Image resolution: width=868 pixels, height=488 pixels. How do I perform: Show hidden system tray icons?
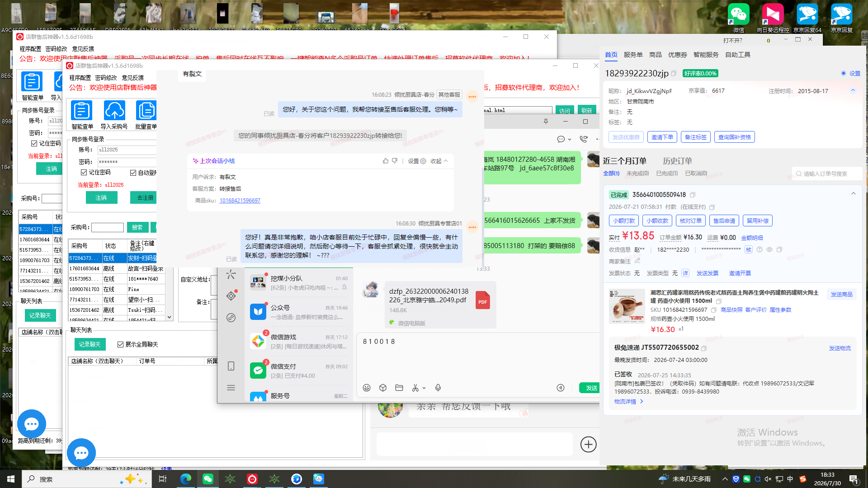click(725, 479)
